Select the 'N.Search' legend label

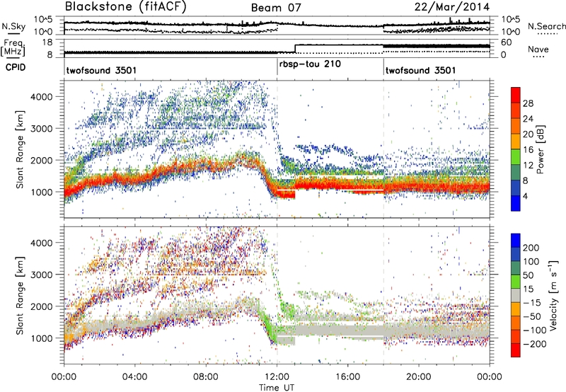point(546,26)
